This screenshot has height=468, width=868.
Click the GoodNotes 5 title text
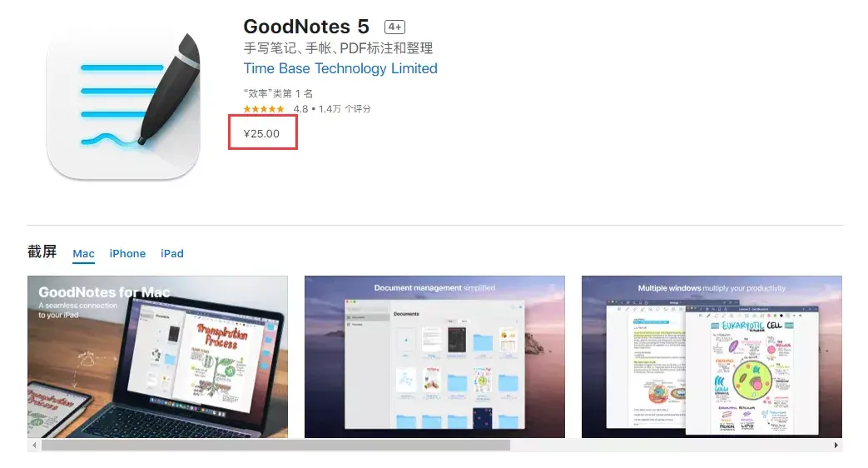[x=306, y=27]
